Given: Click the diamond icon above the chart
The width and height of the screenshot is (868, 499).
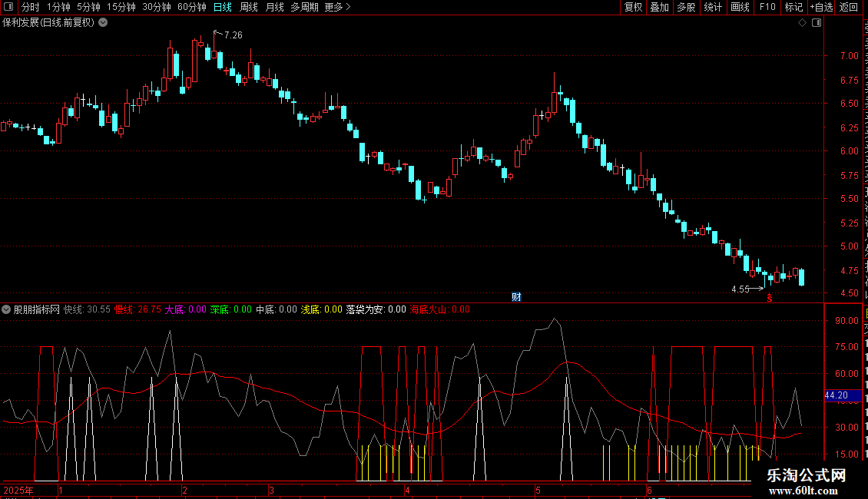Looking at the screenshot, I should click(802, 23).
